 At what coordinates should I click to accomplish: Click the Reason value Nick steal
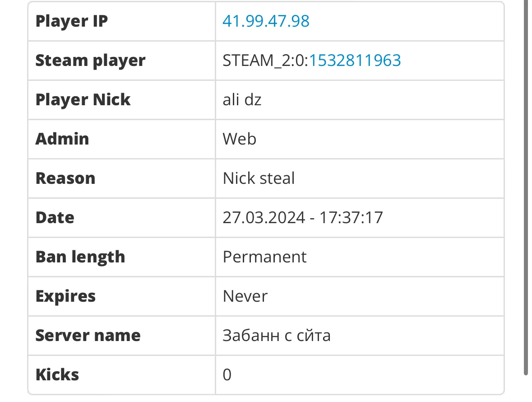coord(259,178)
